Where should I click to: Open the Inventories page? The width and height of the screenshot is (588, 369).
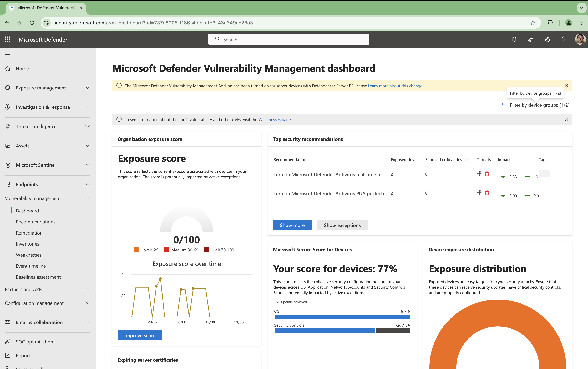pos(28,244)
